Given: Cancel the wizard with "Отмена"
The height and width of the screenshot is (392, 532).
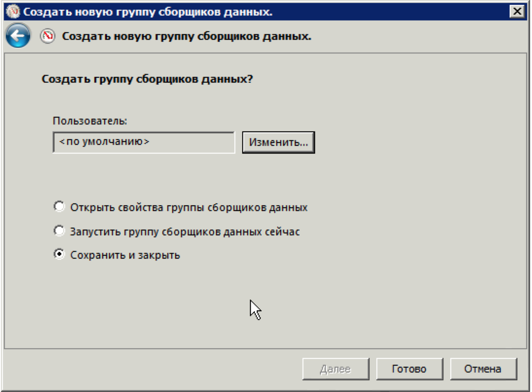Looking at the screenshot, I should pos(483,369).
